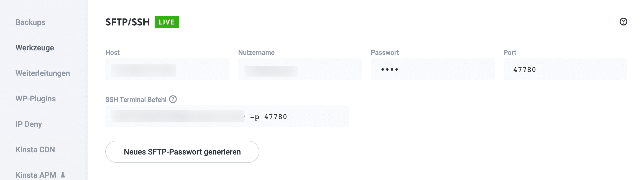Open the help icon next to SFTP/SSH heading
Image resolution: width=644 pixels, height=180 pixels.
[x=623, y=21]
